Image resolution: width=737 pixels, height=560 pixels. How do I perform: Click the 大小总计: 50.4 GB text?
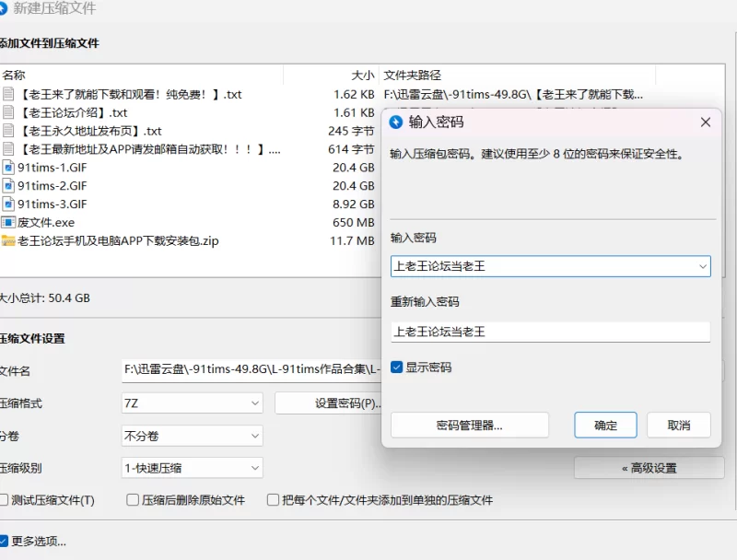[x=44, y=298]
